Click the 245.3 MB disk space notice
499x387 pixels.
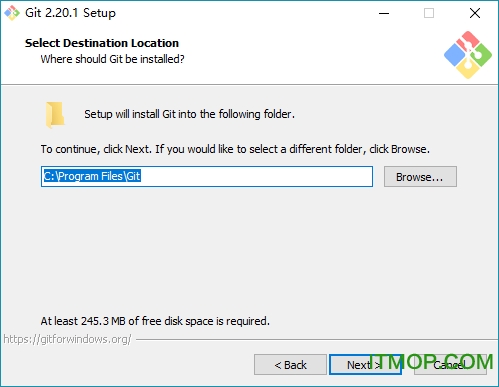click(155, 321)
